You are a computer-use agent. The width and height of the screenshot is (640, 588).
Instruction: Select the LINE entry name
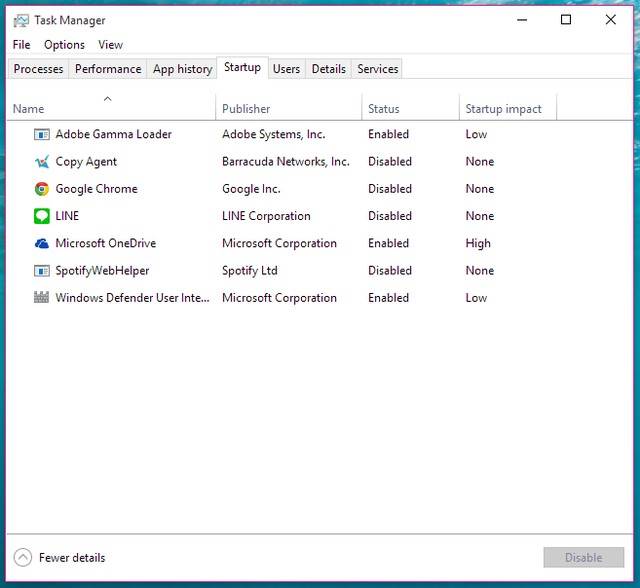[67, 216]
